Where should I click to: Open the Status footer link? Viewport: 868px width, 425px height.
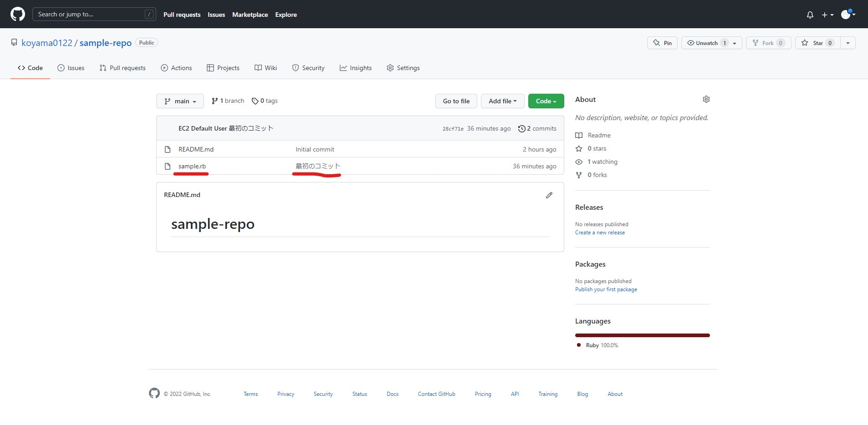click(x=359, y=394)
